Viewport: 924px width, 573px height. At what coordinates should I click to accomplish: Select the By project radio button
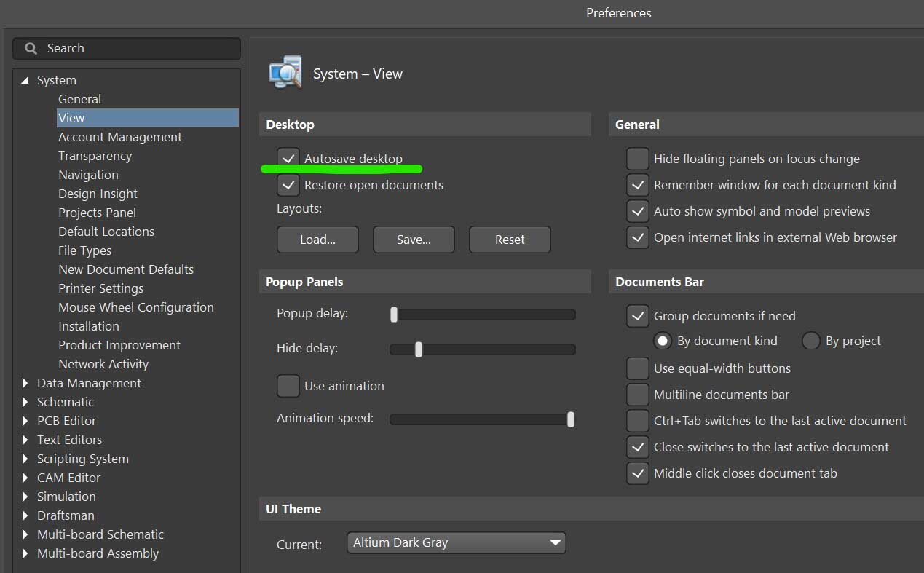[811, 341]
